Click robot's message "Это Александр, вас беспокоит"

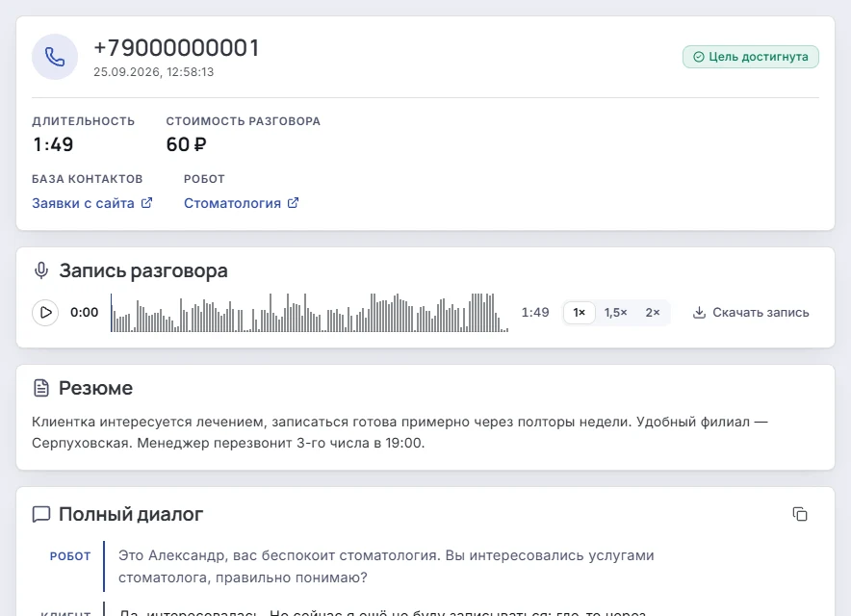click(386, 566)
